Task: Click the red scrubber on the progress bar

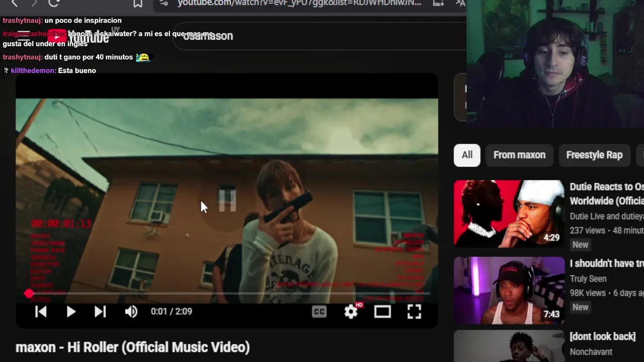Action: click(x=29, y=294)
